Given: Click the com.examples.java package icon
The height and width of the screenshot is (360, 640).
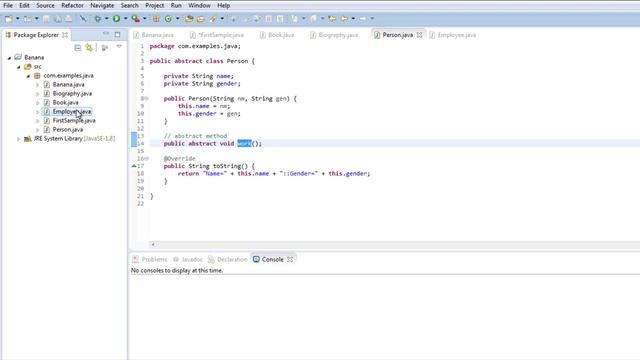Looking at the screenshot, I should pos(37,76).
